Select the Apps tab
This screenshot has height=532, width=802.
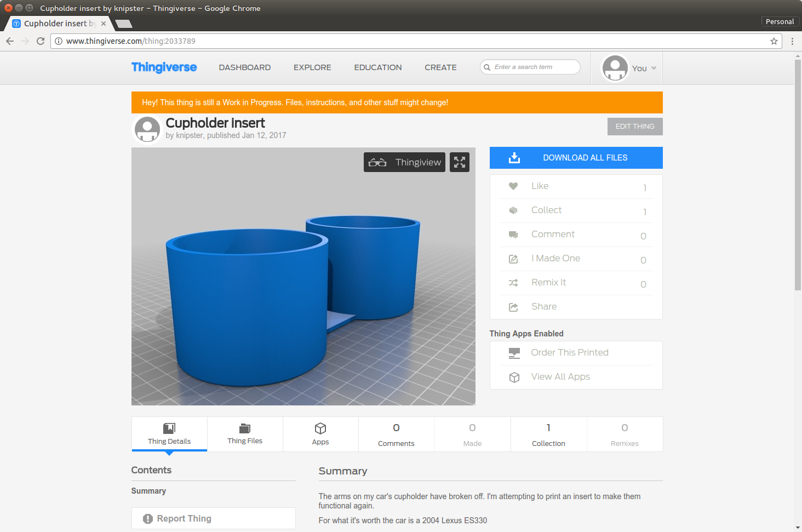(x=320, y=434)
